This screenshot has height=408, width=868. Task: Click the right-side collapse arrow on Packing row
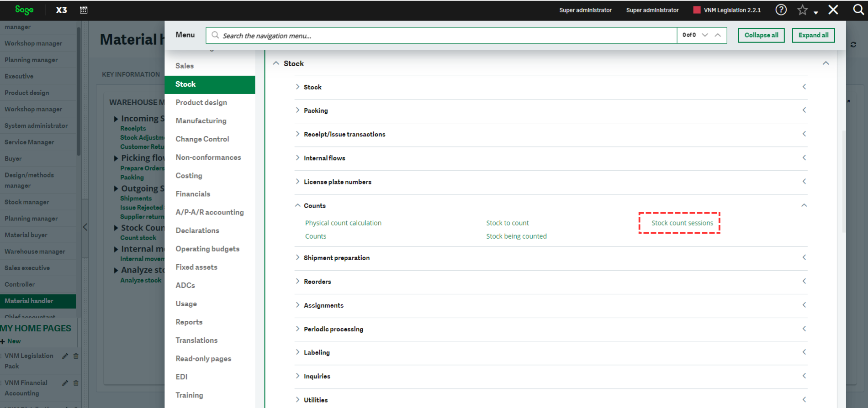[x=804, y=110]
